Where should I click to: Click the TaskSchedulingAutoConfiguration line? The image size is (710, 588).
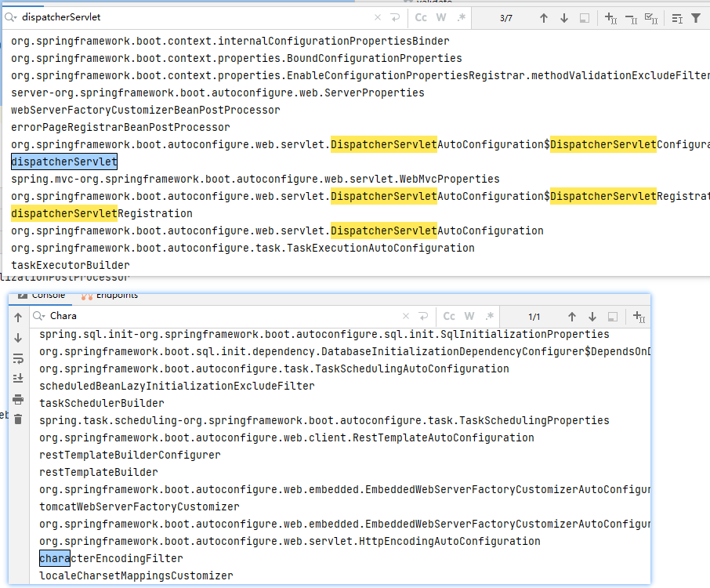[274, 369]
